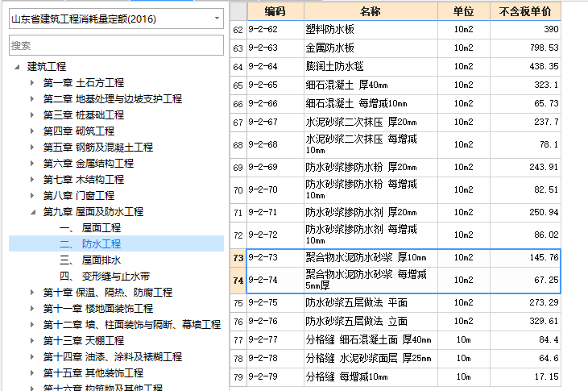588x391 pixels.
Task: Expand 第二章 地基处理与边坡支护工程 arrow
Action: [x=32, y=99]
